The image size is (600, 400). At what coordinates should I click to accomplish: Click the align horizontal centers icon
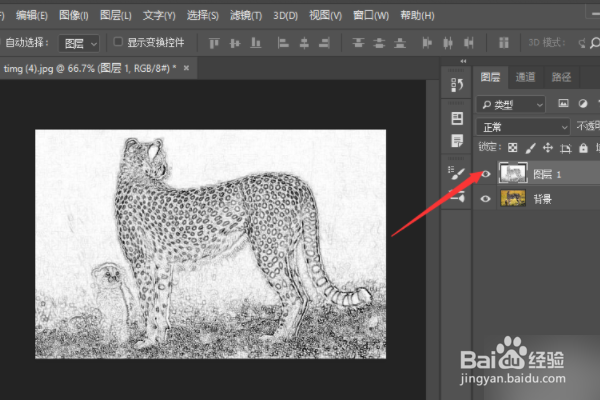pyautogui.click(x=304, y=43)
